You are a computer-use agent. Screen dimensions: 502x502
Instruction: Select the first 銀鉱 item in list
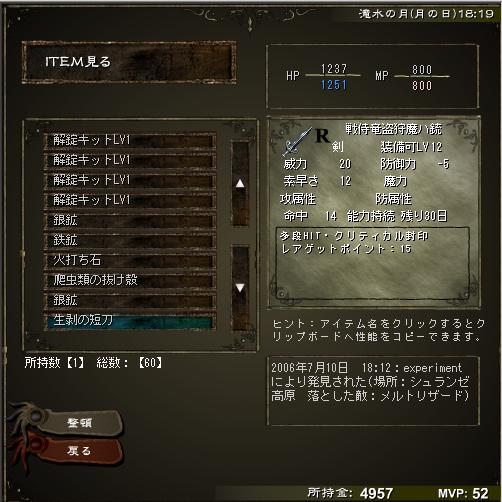point(130,220)
